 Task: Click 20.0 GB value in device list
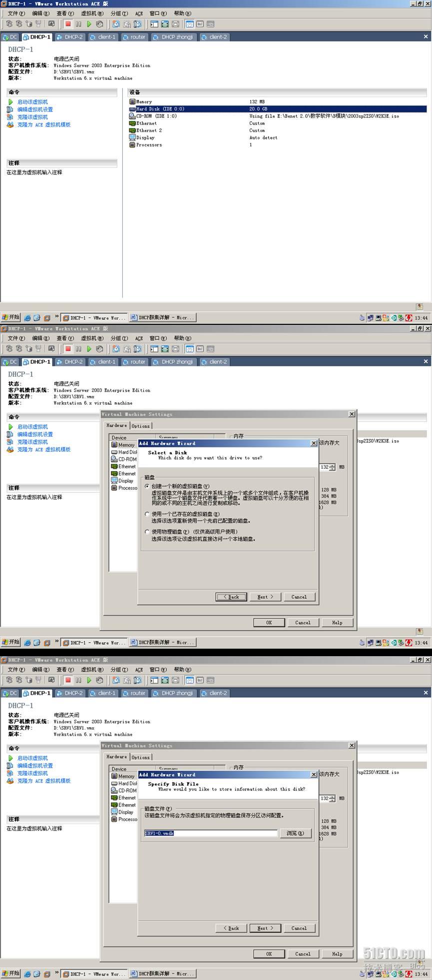(x=258, y=109)
